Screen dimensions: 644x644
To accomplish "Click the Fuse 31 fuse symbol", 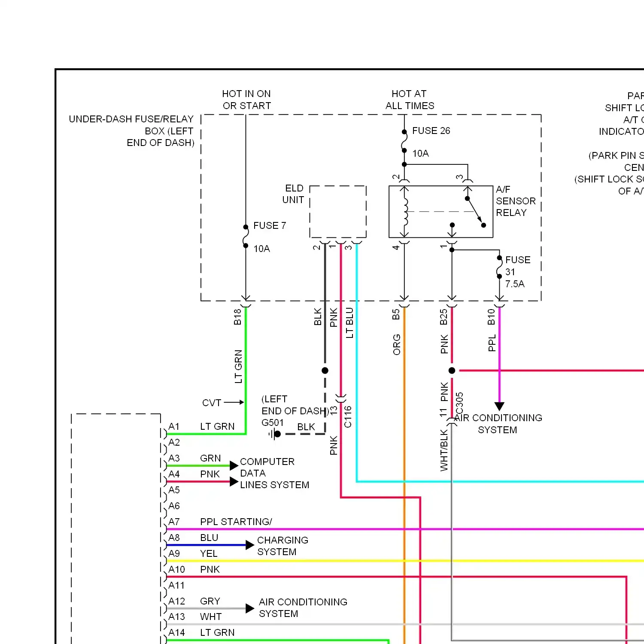I will 499,267.
